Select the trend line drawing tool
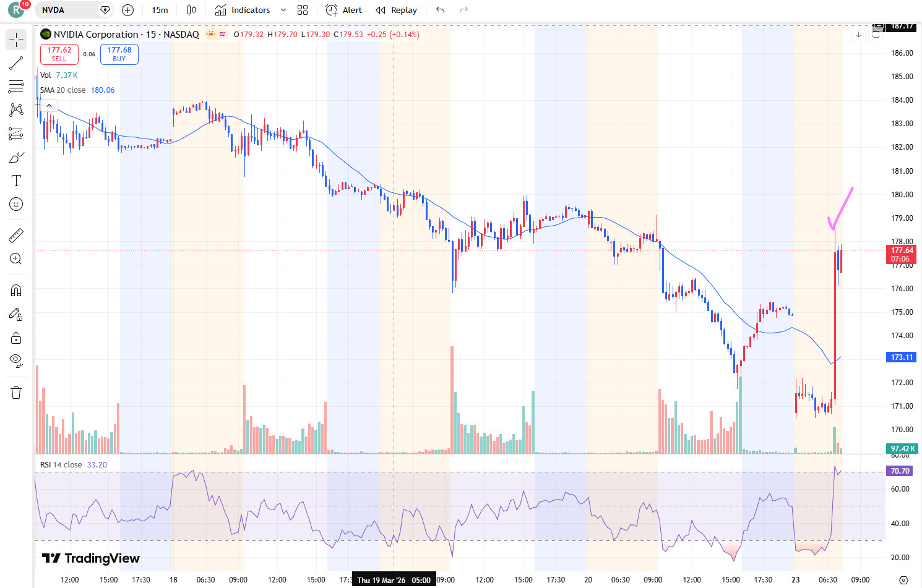 (x=17, y=63)
